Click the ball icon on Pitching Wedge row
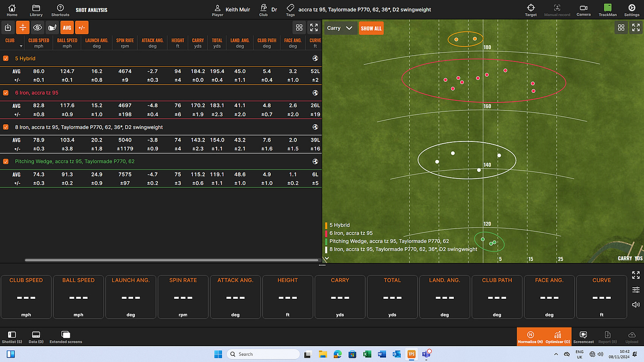The height and width of the screenshot is (362, 644). coord(315,161)
